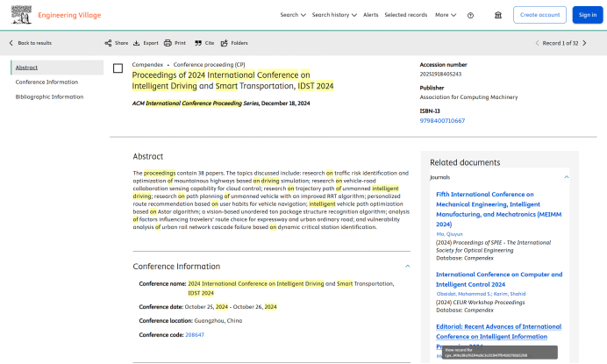Expand the Search dropdown menu
This screenshot has width=607, height=364.
point(293,15)
